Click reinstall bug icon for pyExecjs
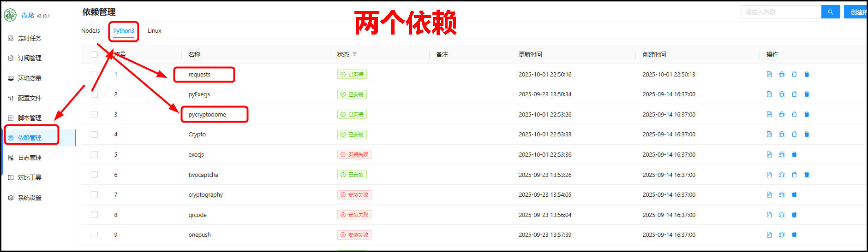Screen dimensions: 868x252 coord(781,94)
